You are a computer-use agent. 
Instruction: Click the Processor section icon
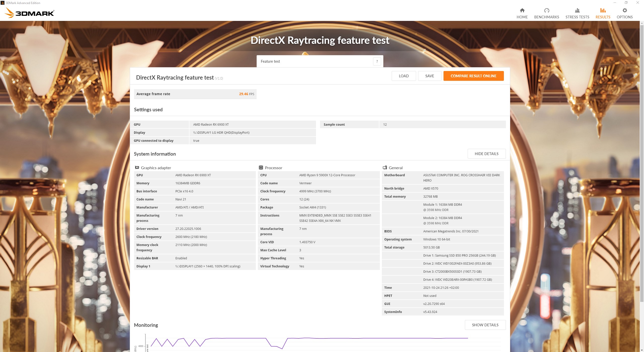coord(261,167)
